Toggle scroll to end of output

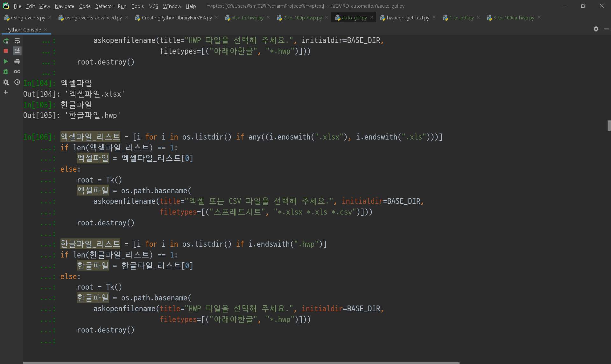[x=17, y=51]
